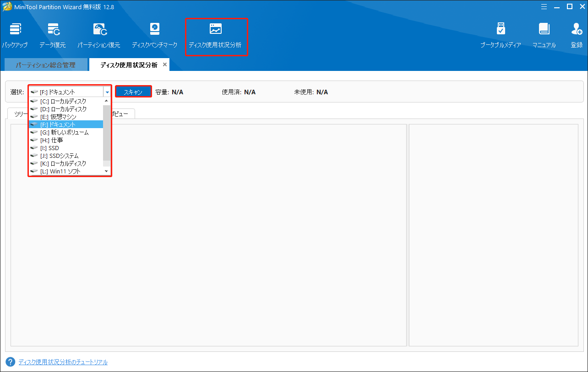
Task: Choose [C:] ローカルディスク from list
Action: tap(66, 101)
